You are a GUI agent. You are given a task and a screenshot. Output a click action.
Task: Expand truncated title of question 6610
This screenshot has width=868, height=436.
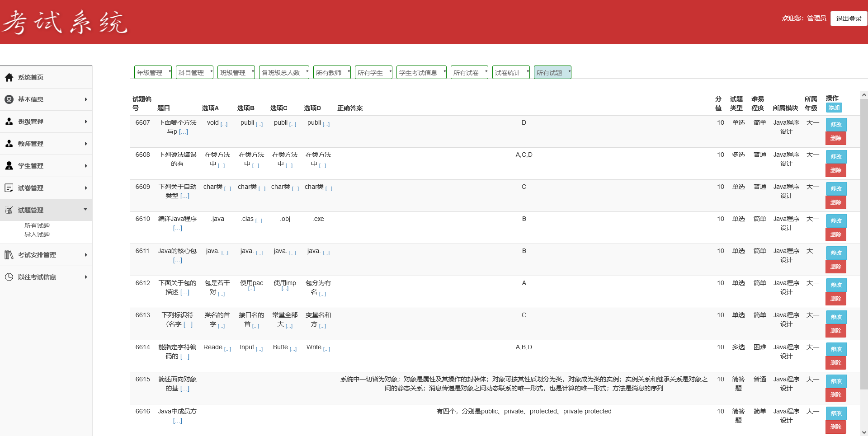coord(178,228)
